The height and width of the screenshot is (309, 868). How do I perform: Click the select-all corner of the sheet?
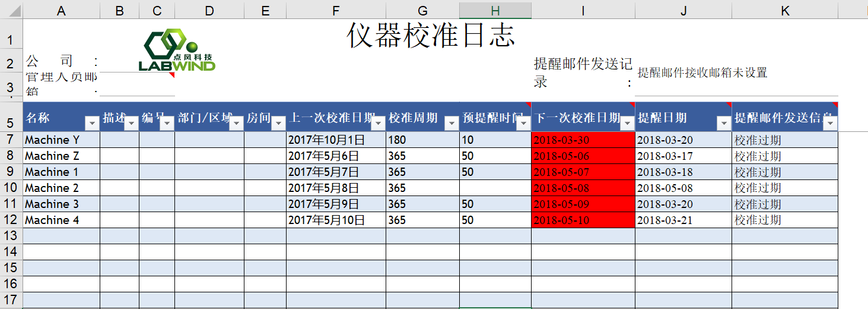pyautogui.click(x=11, y=10)
